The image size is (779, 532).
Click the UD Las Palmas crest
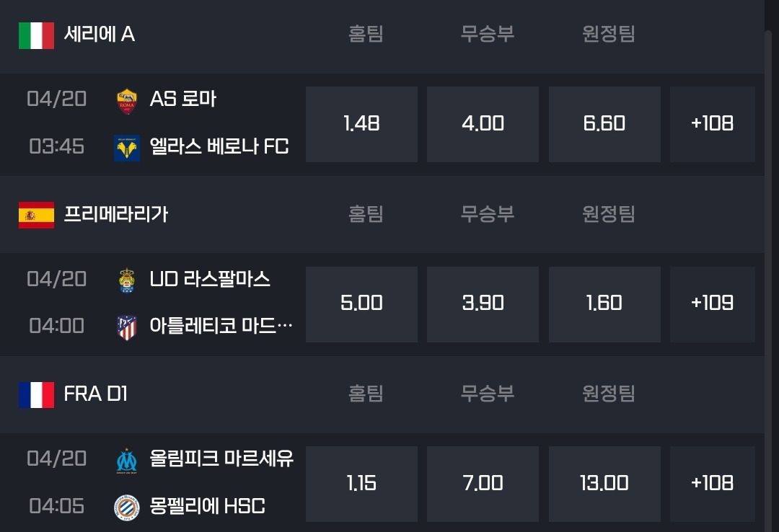pos(127,280)
